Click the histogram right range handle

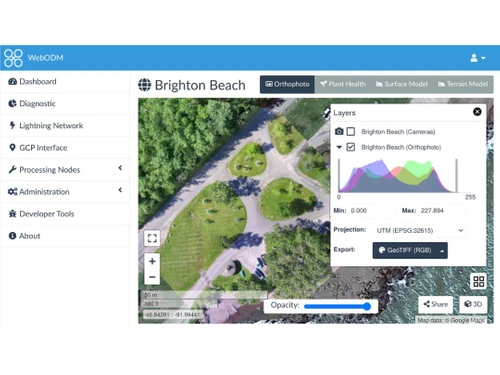(457, 176)
